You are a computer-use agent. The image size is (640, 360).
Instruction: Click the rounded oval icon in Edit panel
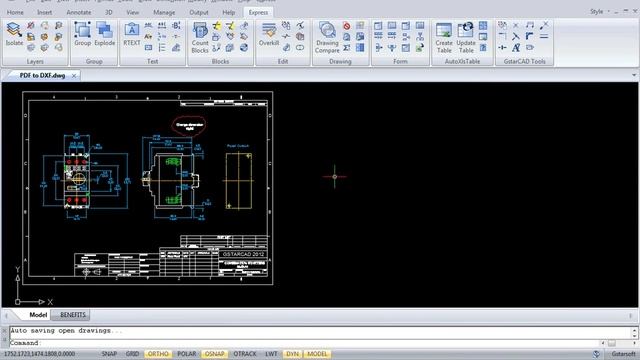(300, 48)
